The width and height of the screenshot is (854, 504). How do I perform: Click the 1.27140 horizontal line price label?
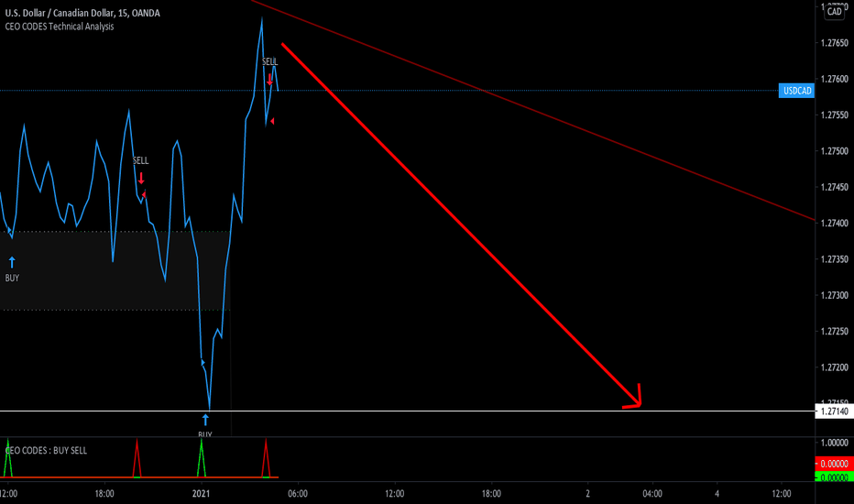[x=834, y=411]
